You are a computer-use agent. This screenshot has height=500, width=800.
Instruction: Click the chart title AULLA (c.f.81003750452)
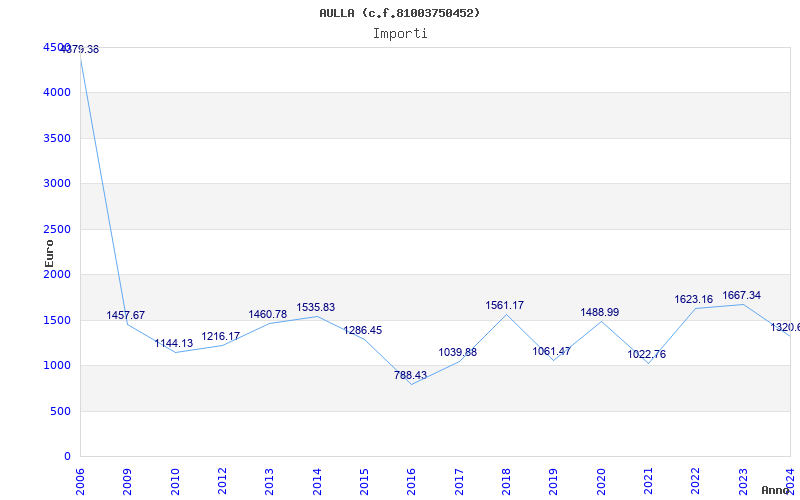click(399, 13)
